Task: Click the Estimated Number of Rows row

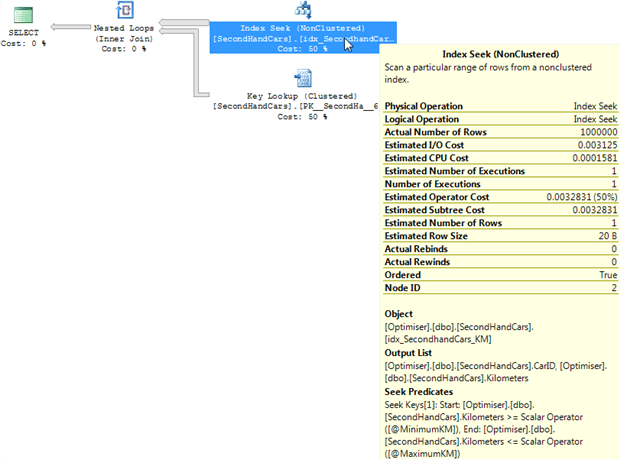Action: pos(501,223)
